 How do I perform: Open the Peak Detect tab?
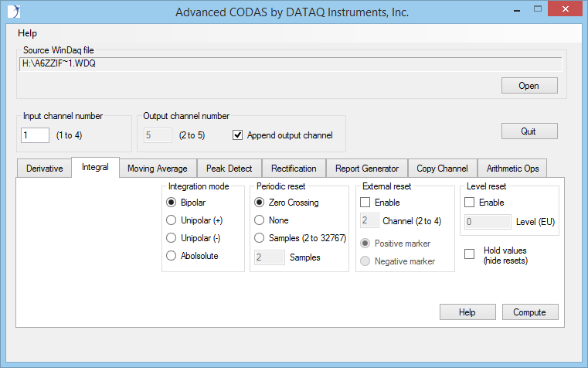(x=229, y=169)
